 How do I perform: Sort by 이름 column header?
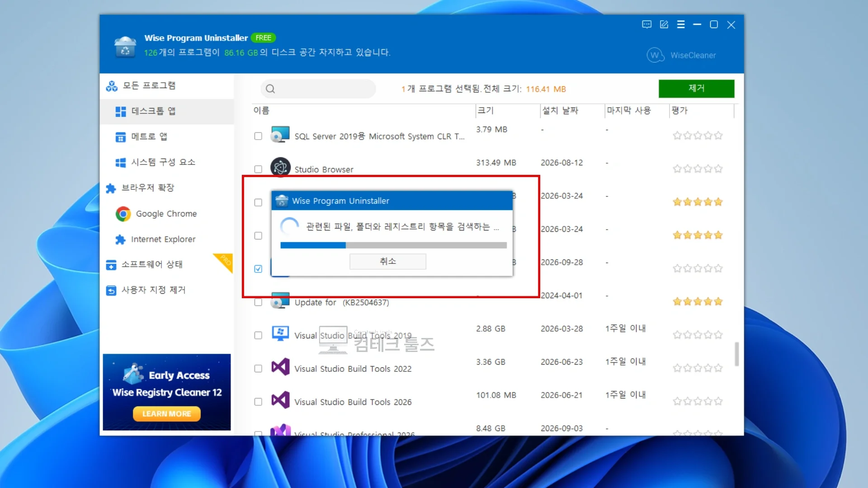[364, 111]
